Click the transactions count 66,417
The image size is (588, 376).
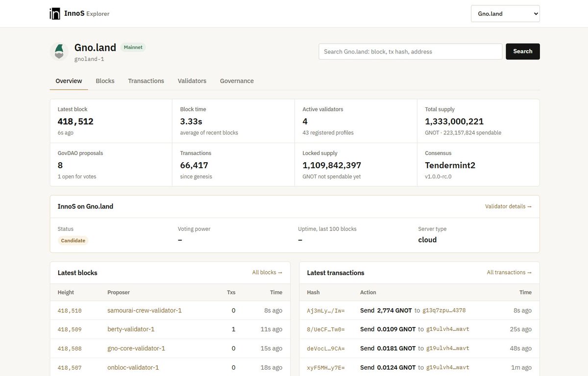tap(195, 166)
